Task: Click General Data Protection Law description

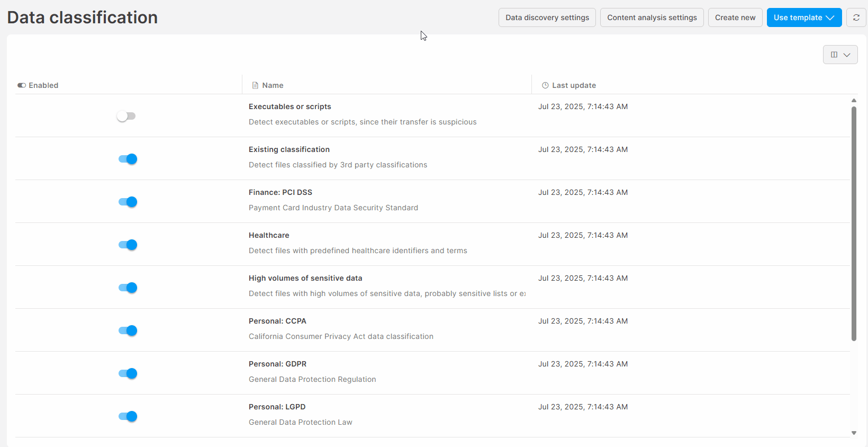Action: click(x=301, y=422)
